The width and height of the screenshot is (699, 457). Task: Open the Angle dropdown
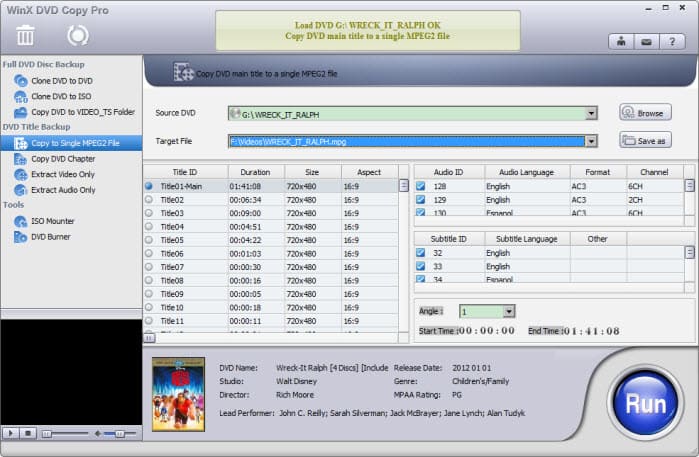[509, 311]
